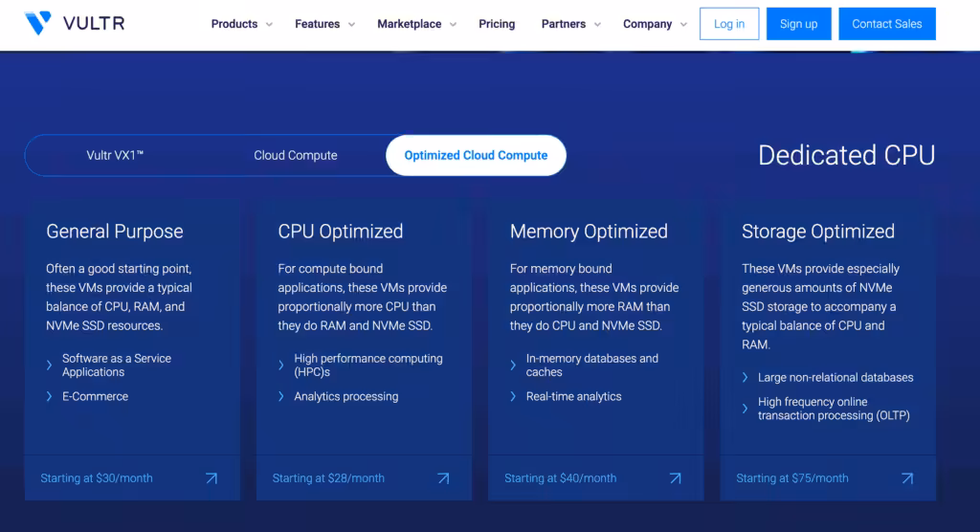Switch to the Vultr VX1 tab
Screen dimensions: 980x532
(x=115, y=155)
